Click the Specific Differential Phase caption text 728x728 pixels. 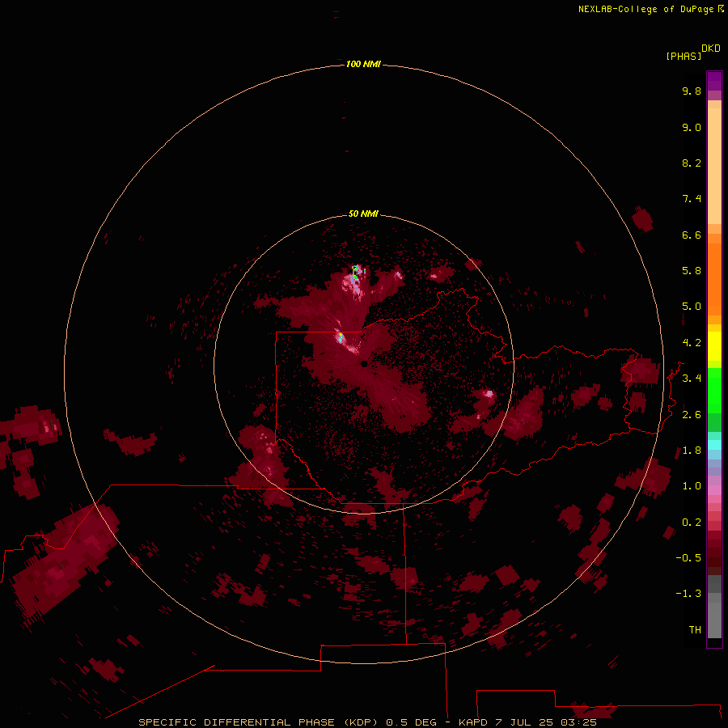[367, 722]
